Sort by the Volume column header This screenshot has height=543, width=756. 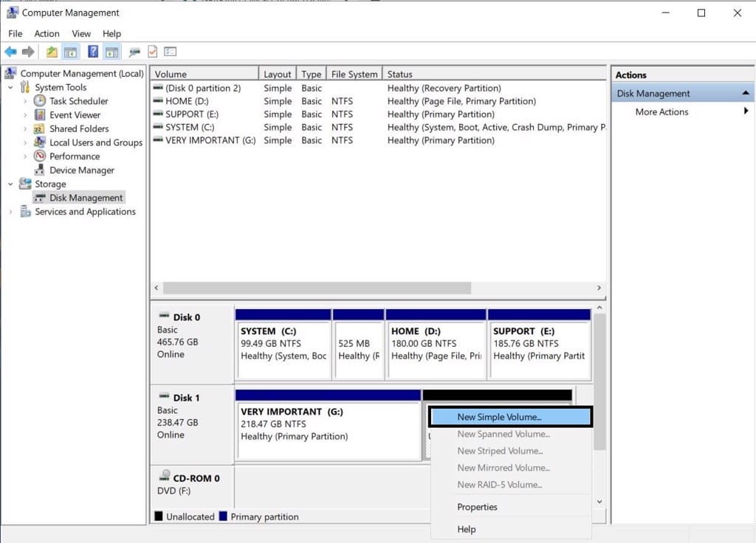205,74
